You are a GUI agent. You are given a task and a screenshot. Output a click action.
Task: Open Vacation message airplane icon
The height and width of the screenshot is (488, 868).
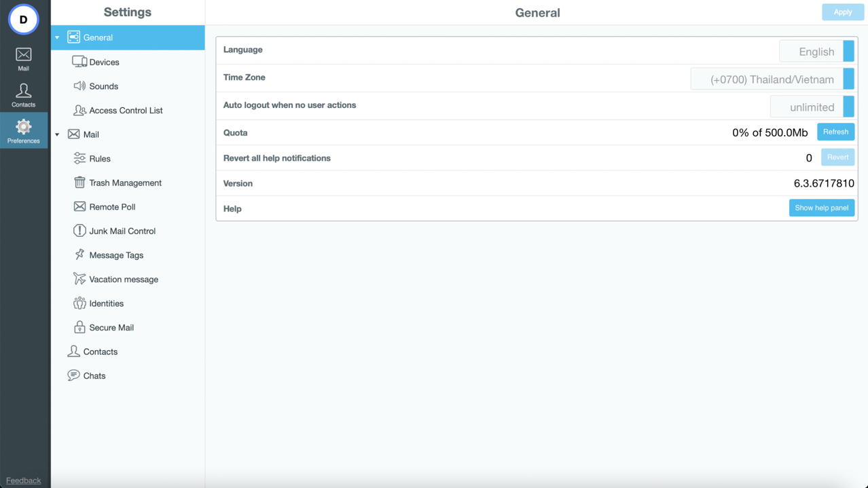click(x=79, y=279)
